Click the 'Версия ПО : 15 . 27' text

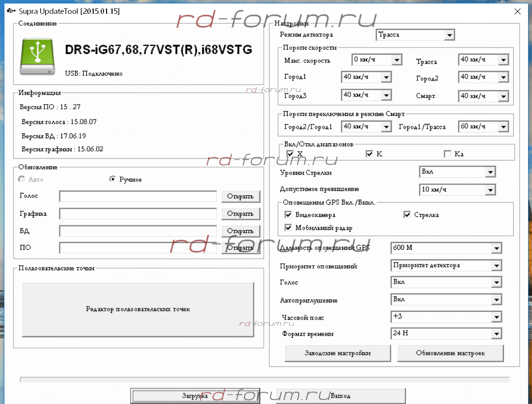coord(50,107)
